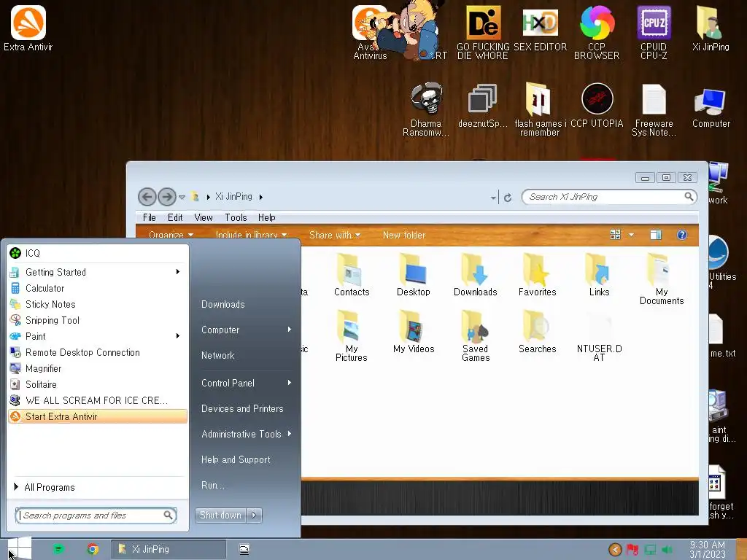This screenshot has width=747, height=560.
Task: Open Help and Support link
Action: tap(236, 459)
